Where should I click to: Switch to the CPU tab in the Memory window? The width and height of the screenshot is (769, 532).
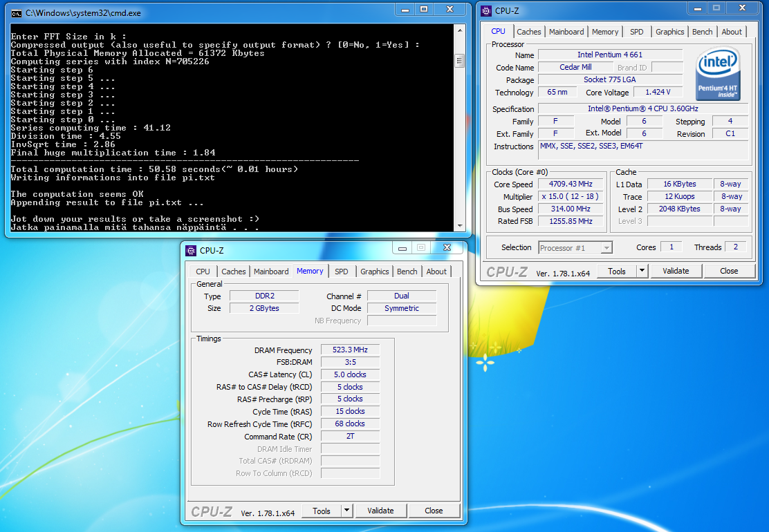203,272
